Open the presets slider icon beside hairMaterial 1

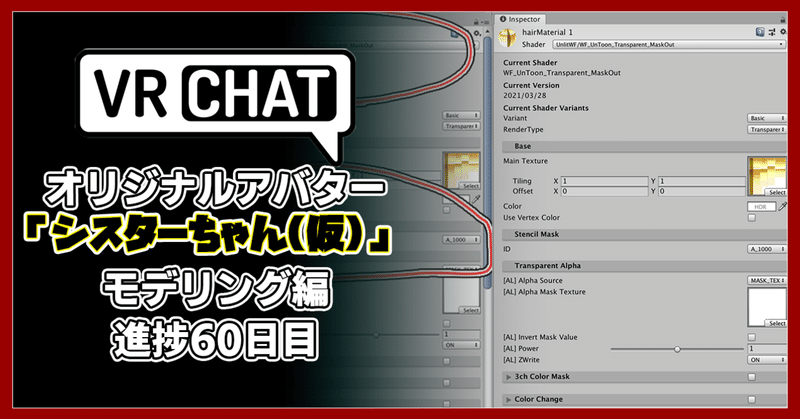coord(772,32)
